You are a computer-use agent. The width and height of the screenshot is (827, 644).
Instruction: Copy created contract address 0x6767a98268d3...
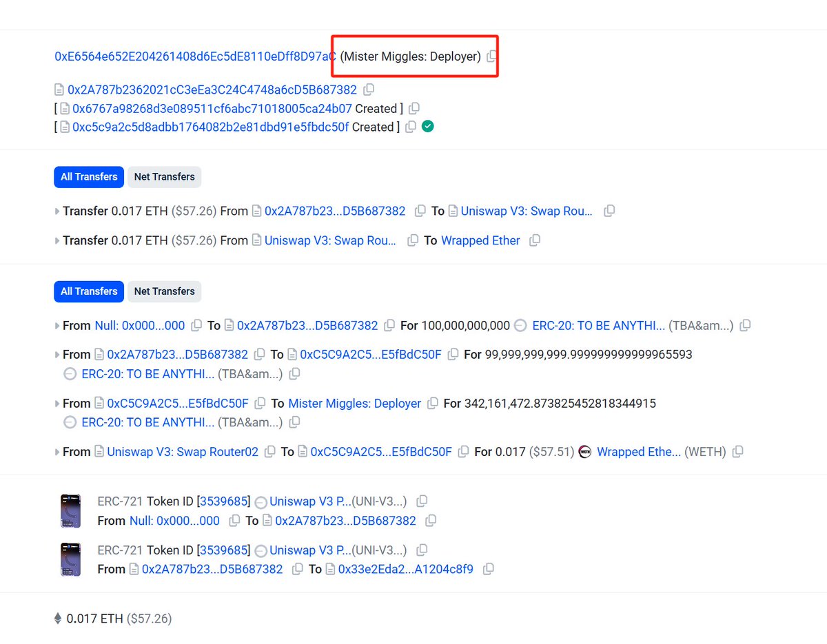click(414, 109)
